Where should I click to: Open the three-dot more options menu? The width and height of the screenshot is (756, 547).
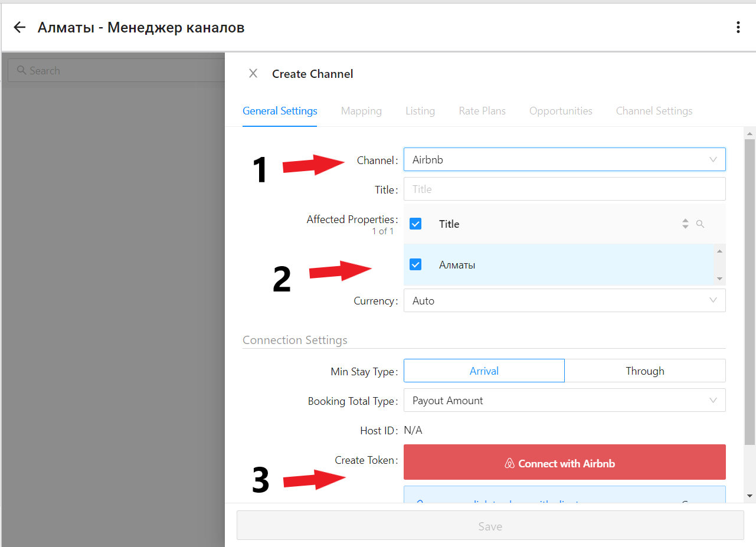tap(738, 27)
